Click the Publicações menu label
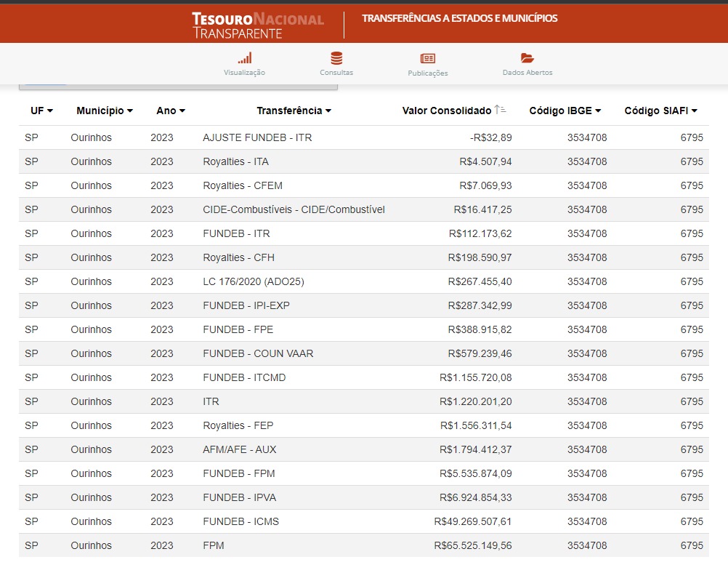728x565 pixels. (428, 73)
